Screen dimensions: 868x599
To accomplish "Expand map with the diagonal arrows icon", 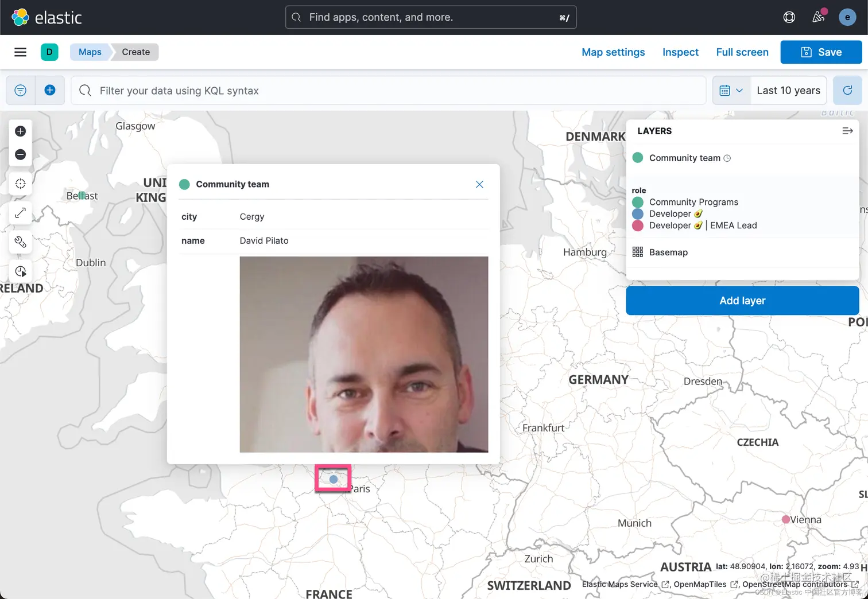I will coord(21,213).
